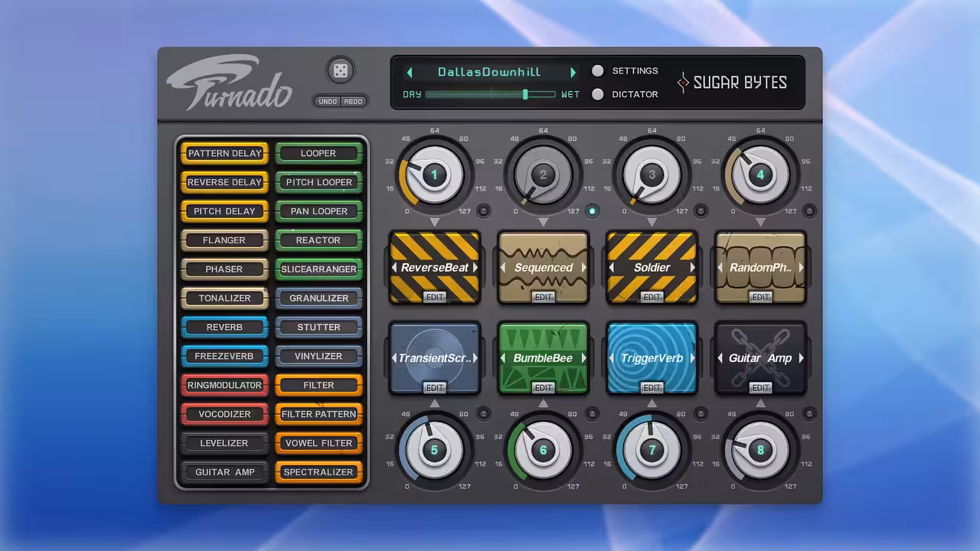Edit the TransientScr slot
This screenshot has width=980, height=551.
coord(434,387)
